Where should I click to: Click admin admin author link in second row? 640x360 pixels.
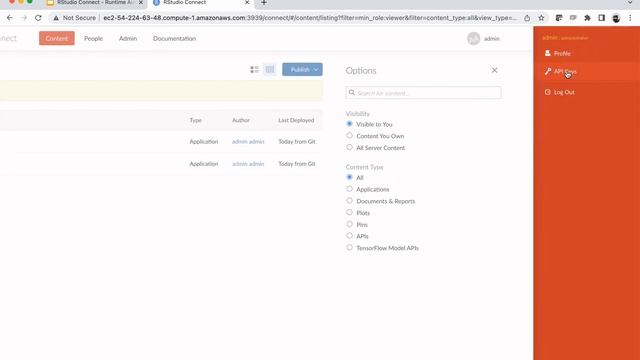pos(248,164)
